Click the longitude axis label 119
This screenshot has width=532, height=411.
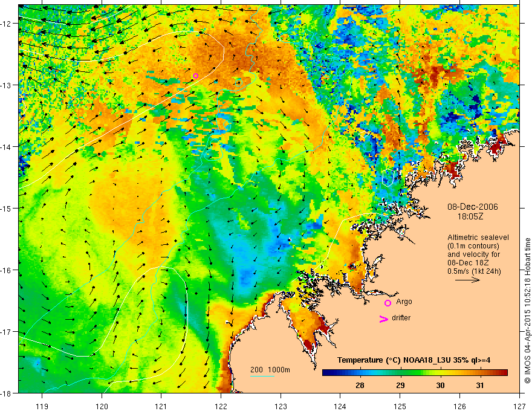(x=42, y=406)
